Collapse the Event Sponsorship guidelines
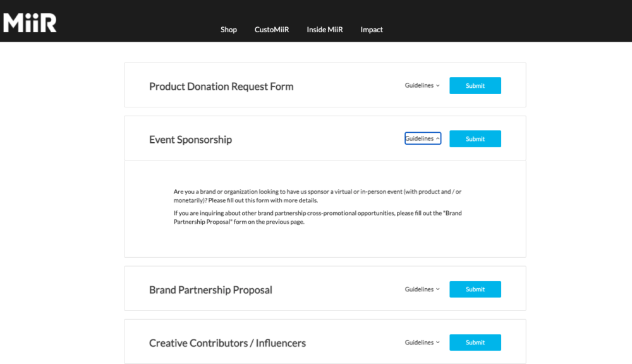The width and height of the screenshot is (632, 364). pyautogui.click(x=423, y=138)
